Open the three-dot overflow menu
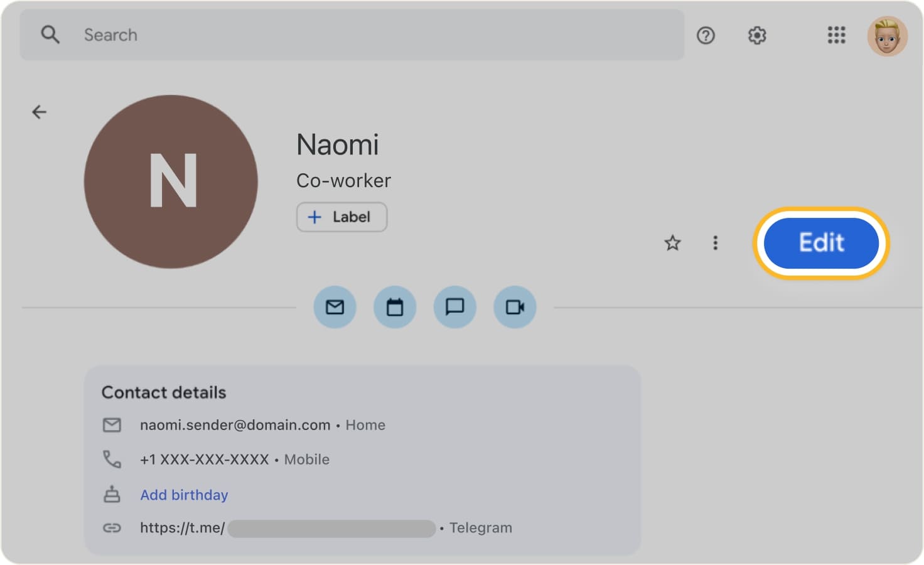Viewport: 924px width, 565px height. (715, 244)
